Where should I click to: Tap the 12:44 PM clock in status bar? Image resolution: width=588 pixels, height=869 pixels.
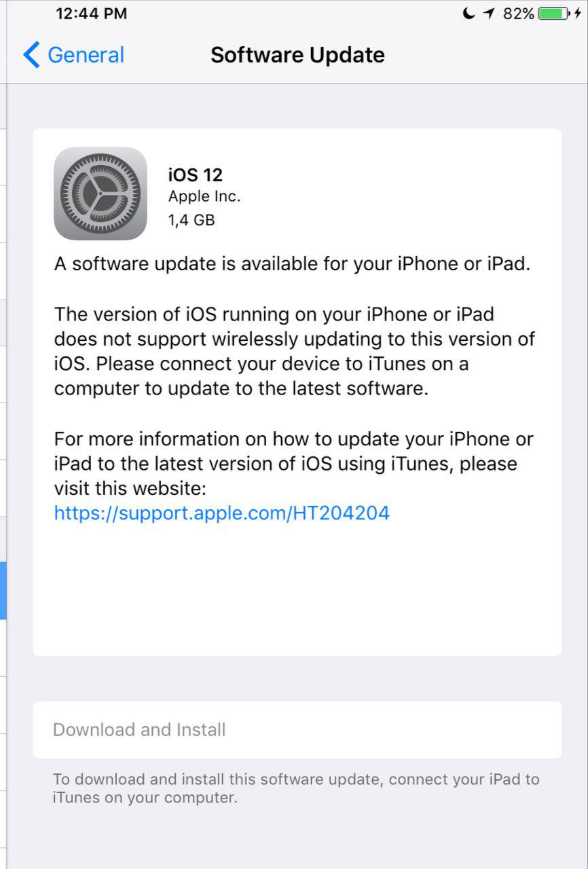point(91,14)
